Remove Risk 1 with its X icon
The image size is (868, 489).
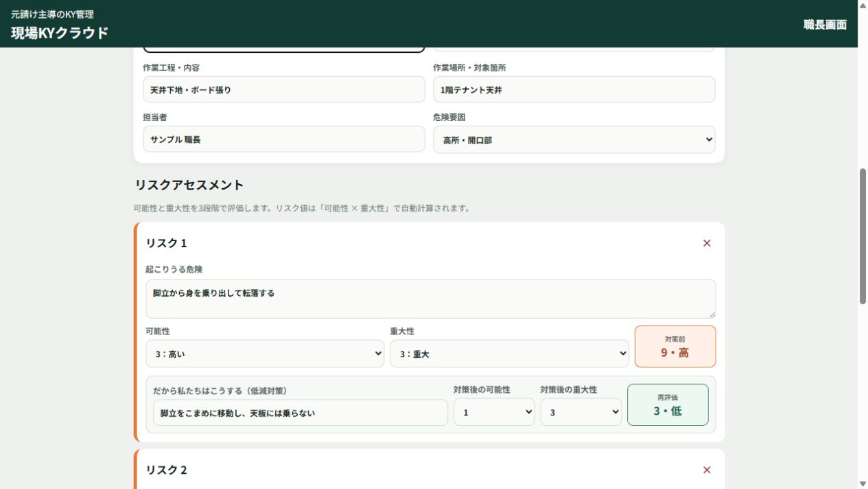point(707,243)
